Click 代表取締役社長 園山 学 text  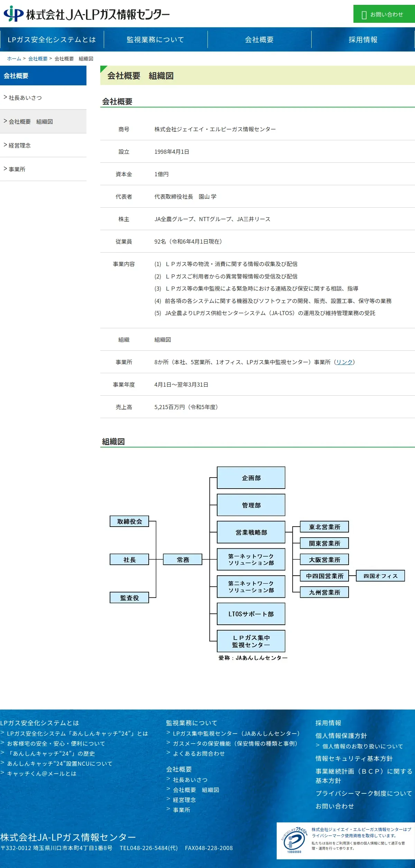tap(185, 197)
